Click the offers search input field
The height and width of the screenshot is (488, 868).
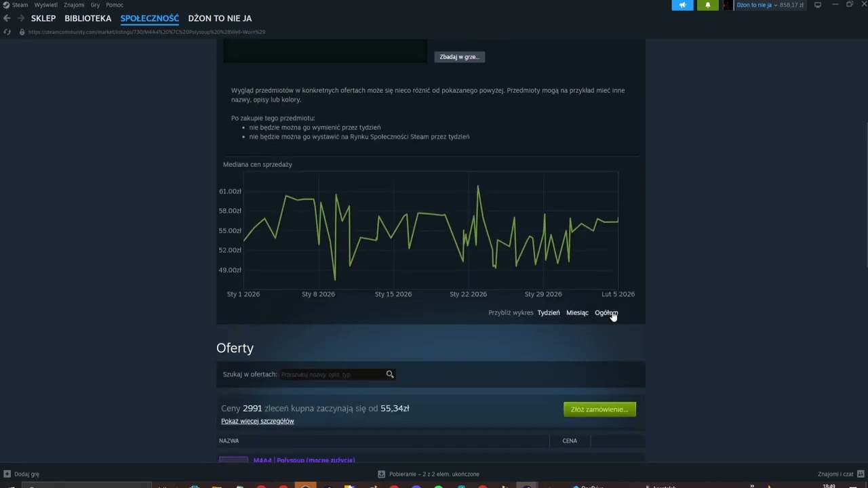pos(332,374)
